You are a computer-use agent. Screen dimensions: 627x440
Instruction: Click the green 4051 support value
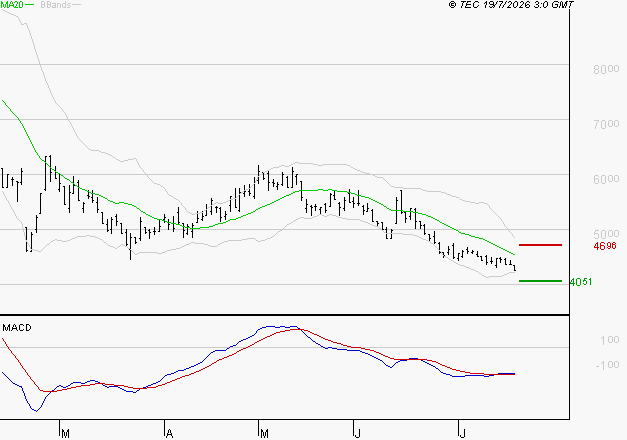point(581,282)
